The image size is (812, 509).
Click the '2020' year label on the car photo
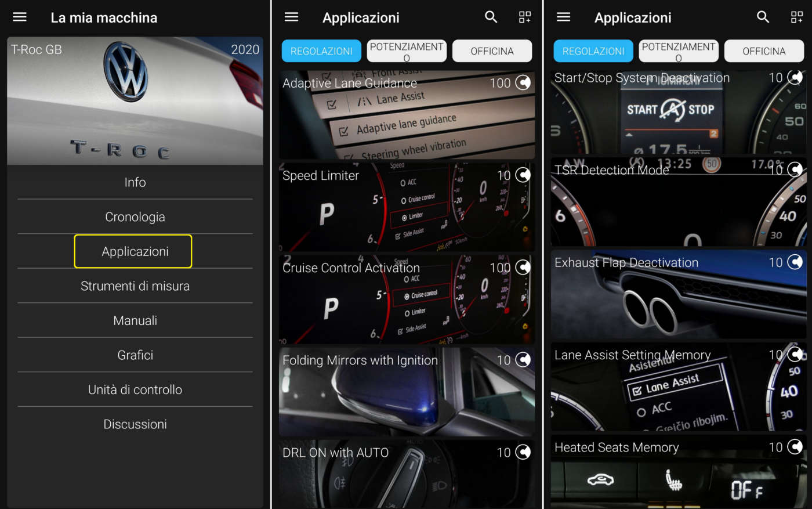(245, 49)
